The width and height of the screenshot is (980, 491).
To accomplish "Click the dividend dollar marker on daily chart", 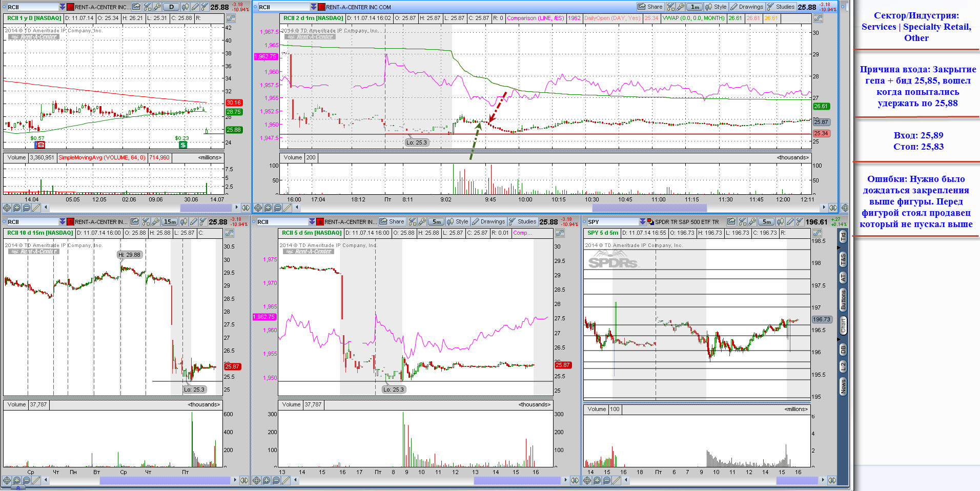I will pos(183,145).
